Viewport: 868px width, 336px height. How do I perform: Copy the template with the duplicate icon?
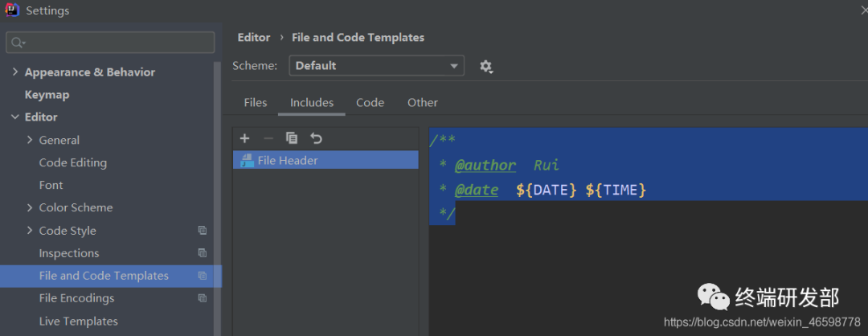[x=292, y=138]
